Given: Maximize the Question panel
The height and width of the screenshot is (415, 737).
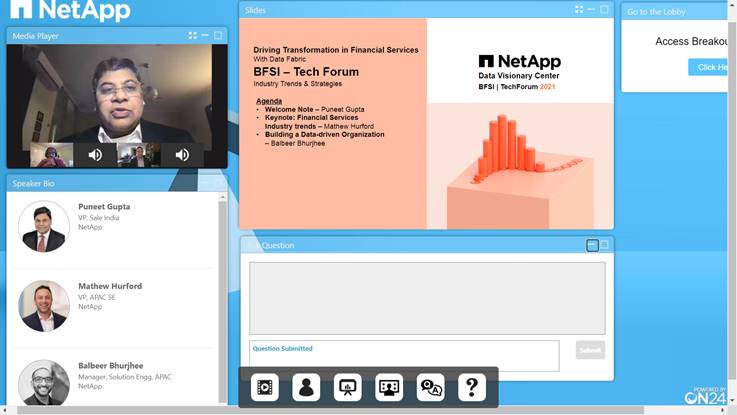Looking at the screenshot, I should [604, 245].
